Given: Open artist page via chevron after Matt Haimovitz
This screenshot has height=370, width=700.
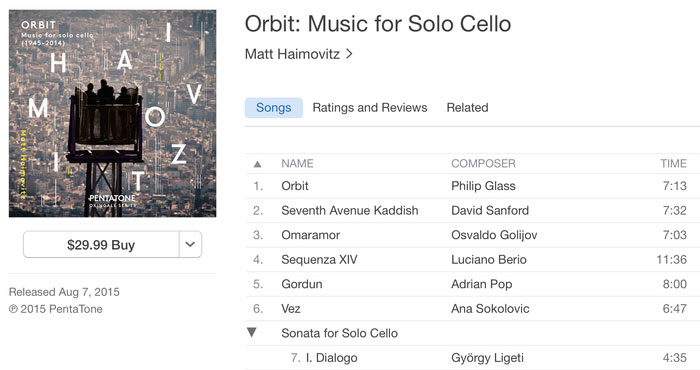Looking at the screenshot, I should click(x=350, y=54).
